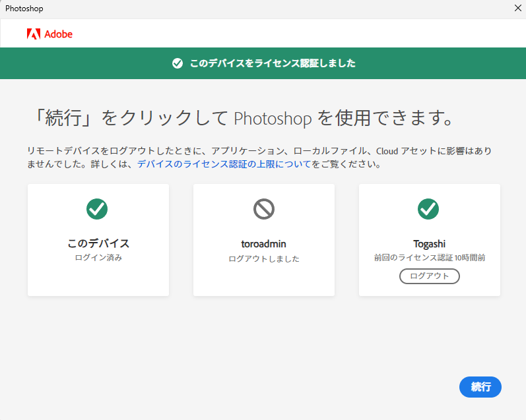Click the 続行 button
This screenshot has width=526, height=420.
tap(480, 387)
